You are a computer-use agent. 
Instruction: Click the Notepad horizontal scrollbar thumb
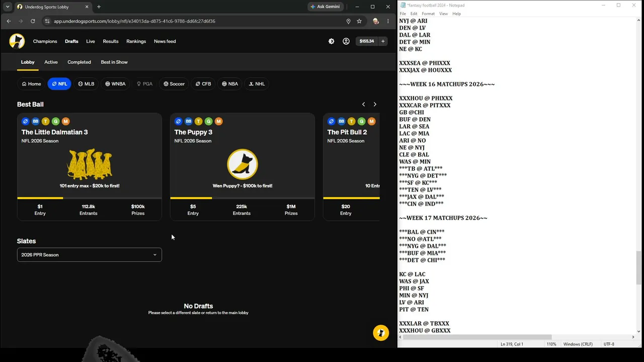[x=477, y=337]
